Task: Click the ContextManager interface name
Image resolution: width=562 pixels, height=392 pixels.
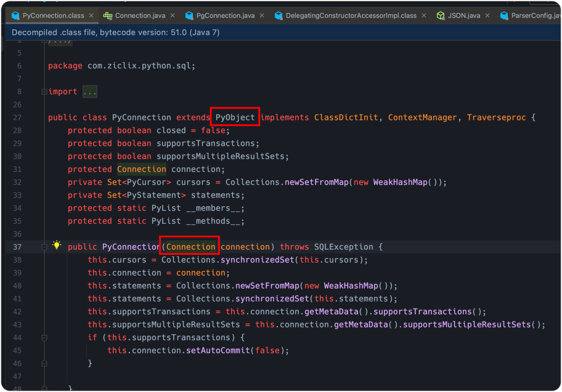Action: pos(422,117)
